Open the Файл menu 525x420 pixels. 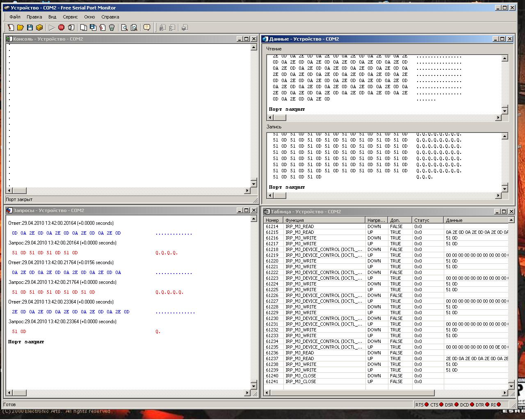[15, 17]
